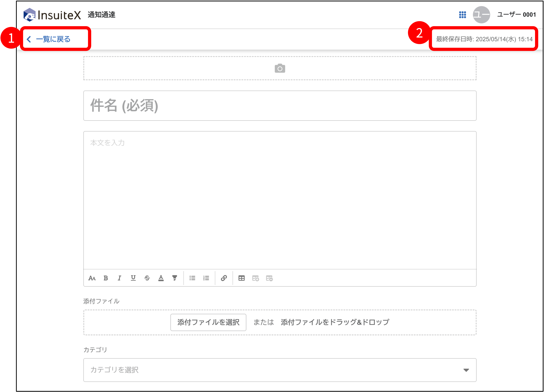544x392 pixels.
Task: Go back via 一覧に戻る link
Action: point(48,39)
